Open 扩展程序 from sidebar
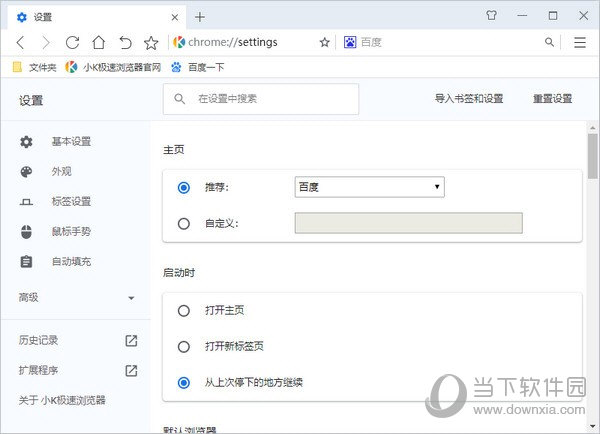This screenshot has height=434, width=600. click(38, 370)
